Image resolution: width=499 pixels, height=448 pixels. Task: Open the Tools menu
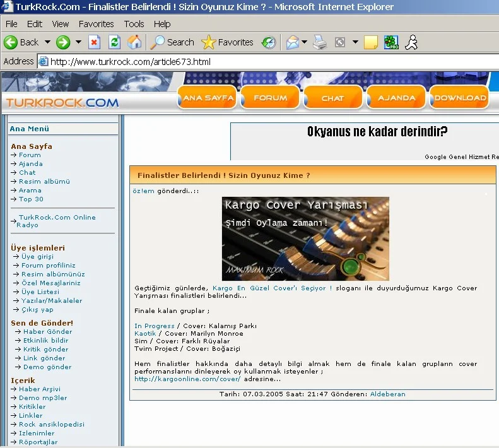[134, 24]
